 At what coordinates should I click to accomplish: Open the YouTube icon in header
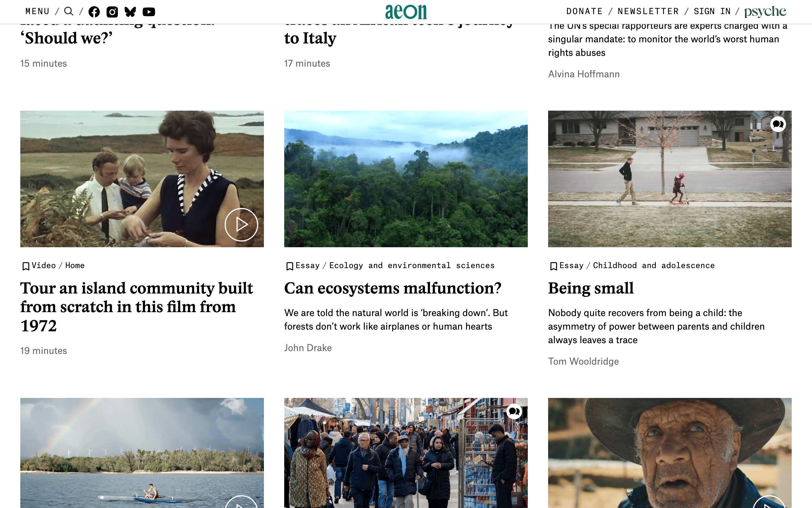click(149, 12)
